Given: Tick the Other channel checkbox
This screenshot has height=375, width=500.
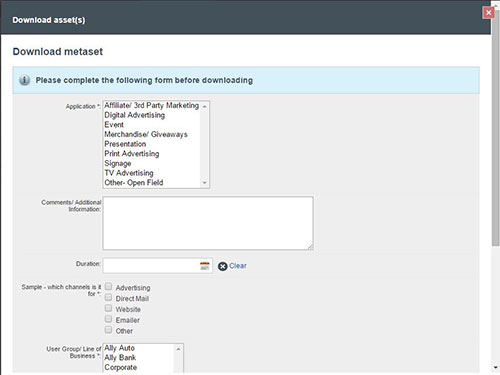Looking at the screenshot, I should point(108,329).
